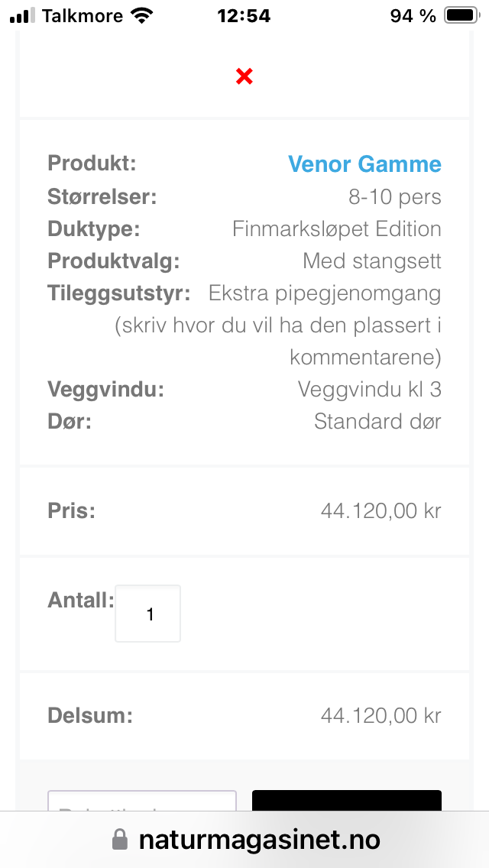Open the Venor Gamme product page

pyautogui.click(x=364, y=164)
